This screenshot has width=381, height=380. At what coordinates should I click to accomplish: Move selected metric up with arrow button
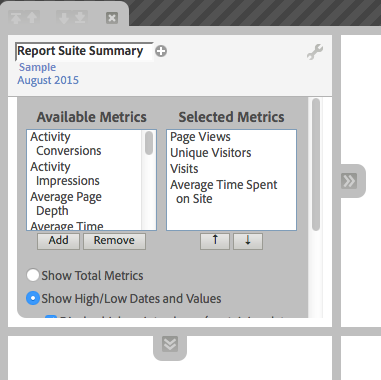pyautogui.click(x=215, y=241)
